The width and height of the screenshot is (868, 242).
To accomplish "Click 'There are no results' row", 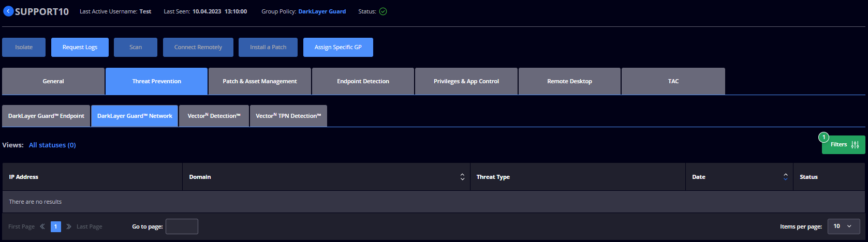I will tap(434, 202).
